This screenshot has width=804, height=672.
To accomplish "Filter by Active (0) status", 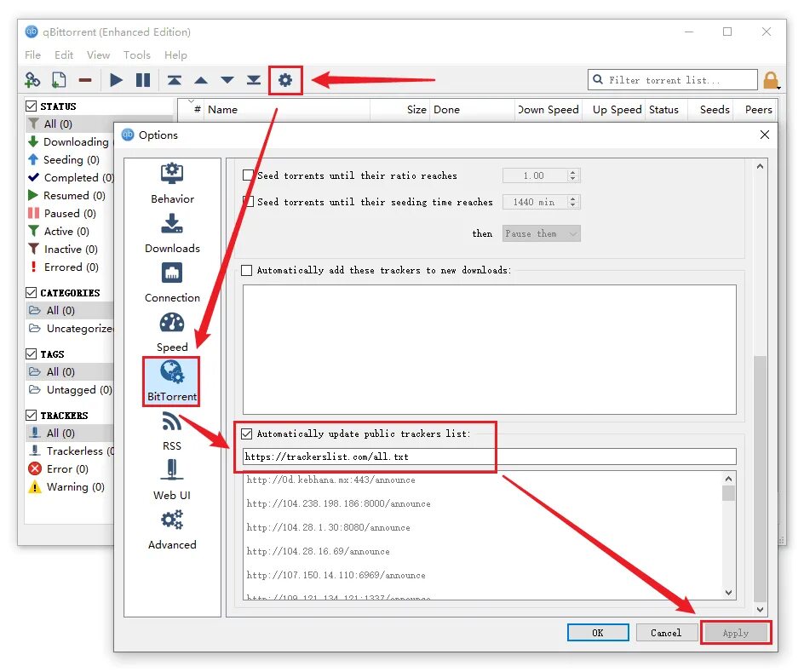I will 59,232.
